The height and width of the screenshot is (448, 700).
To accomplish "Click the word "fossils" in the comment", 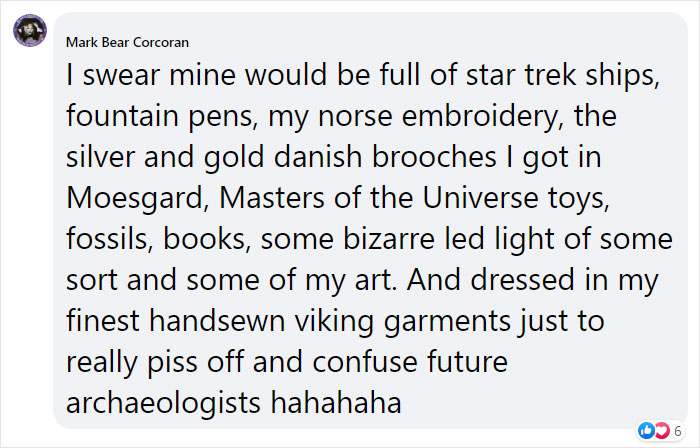I will 107,239.
